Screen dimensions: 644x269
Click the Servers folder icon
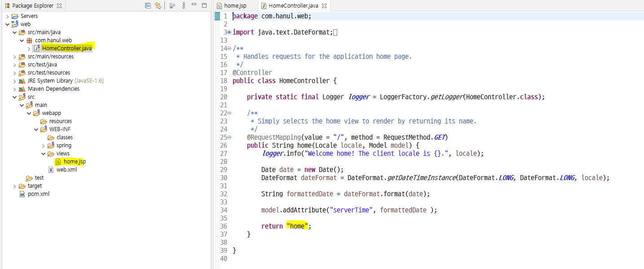pyautogui.click(x=15, y=16)
